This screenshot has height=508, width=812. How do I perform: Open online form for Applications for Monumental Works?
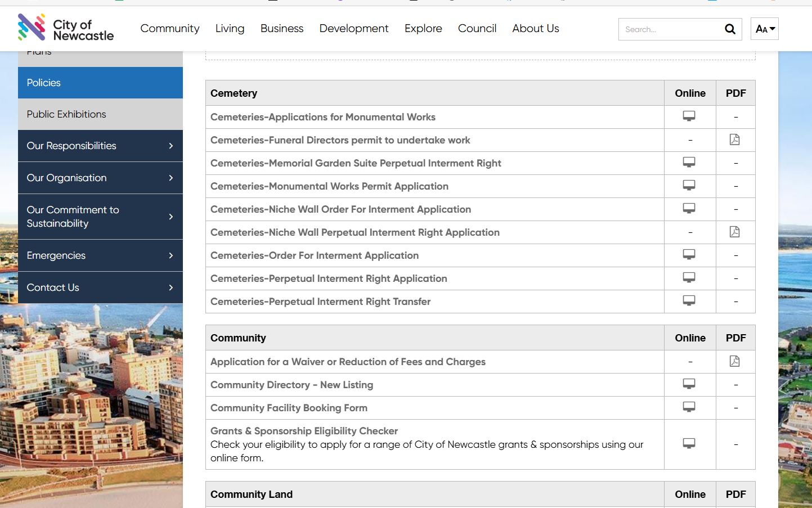pos(689,116)
